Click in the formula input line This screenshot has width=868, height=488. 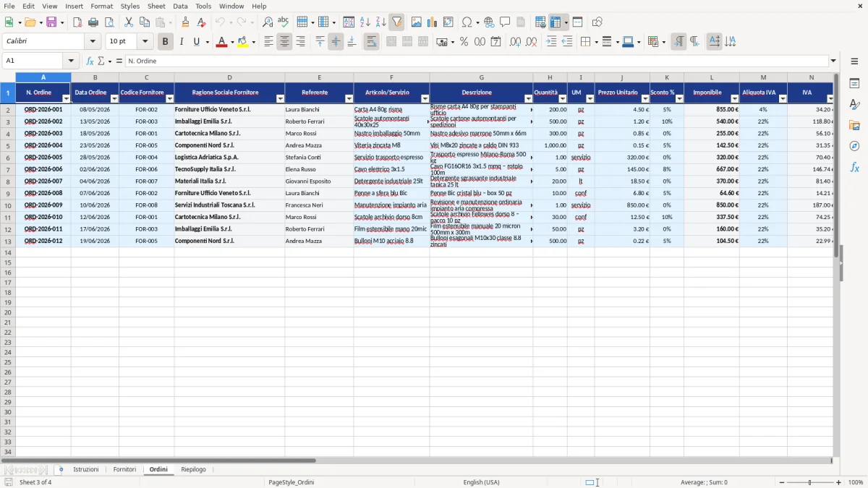tap(477, 61)
